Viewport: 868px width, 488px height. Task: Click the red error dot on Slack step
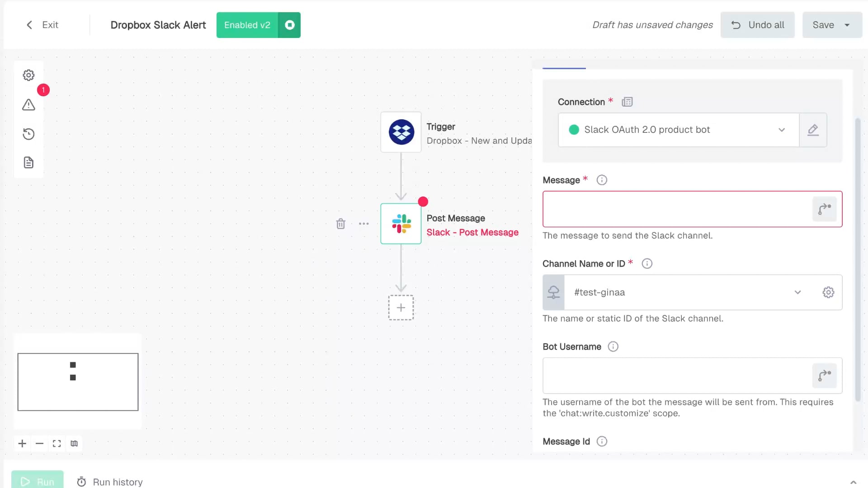point(423,202)
